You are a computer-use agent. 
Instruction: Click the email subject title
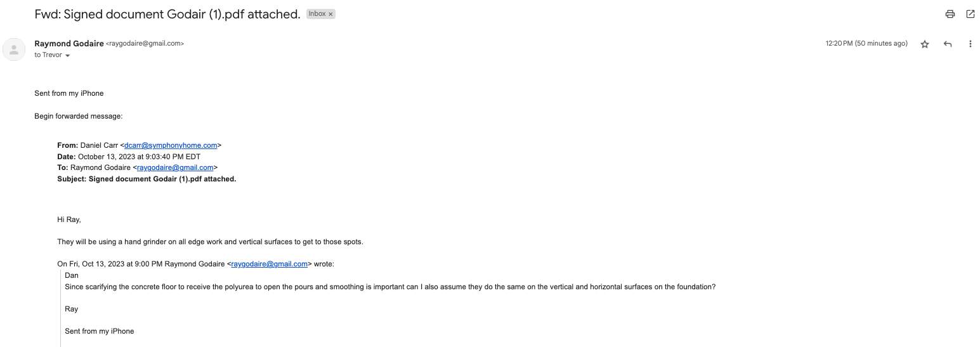click(167, 14)
